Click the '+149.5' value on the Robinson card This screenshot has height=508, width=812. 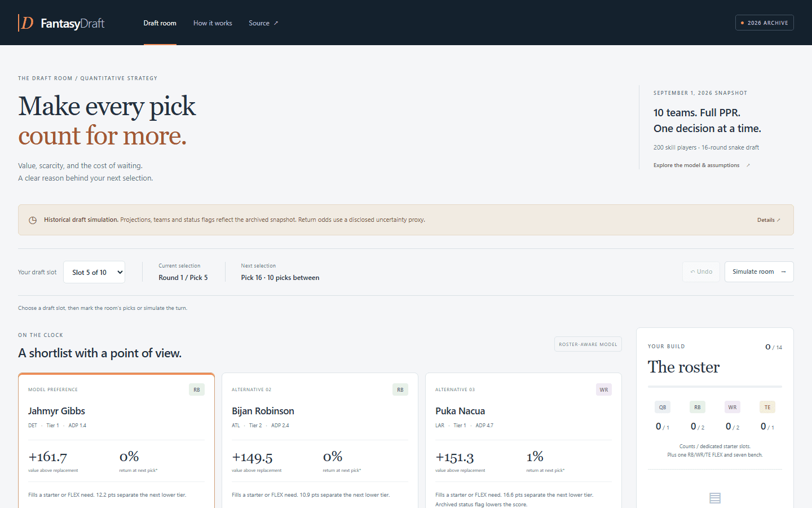coord(252,457)
